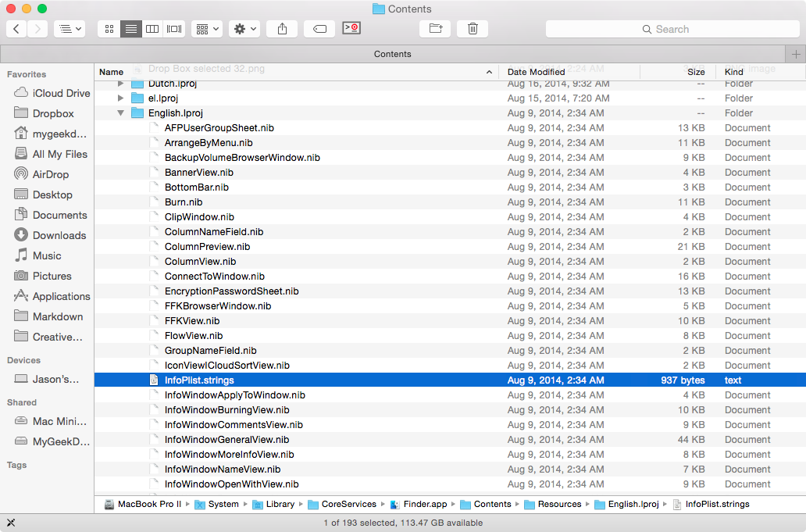Select MyGeekD shared computer
806x532 pixels.
[x=52, y=441]
